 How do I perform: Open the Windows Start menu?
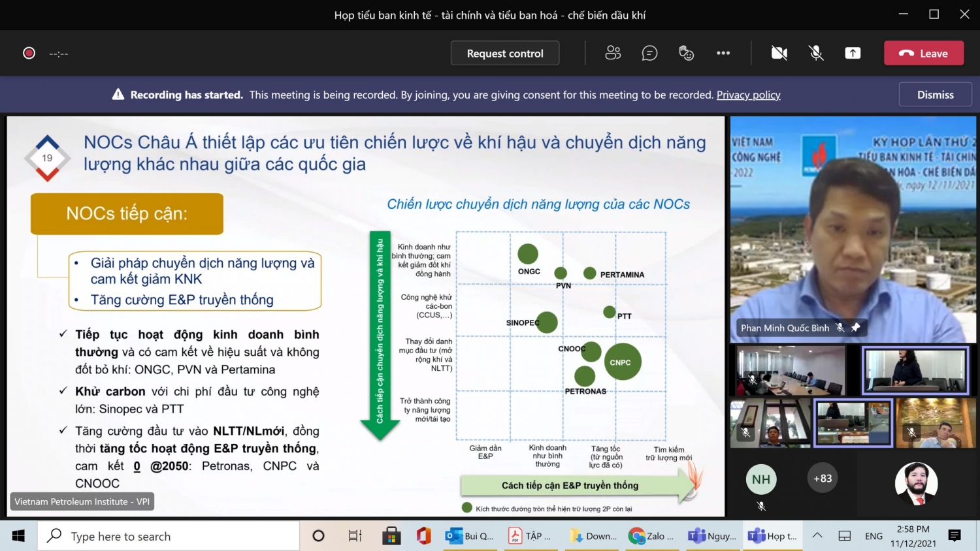18,536
